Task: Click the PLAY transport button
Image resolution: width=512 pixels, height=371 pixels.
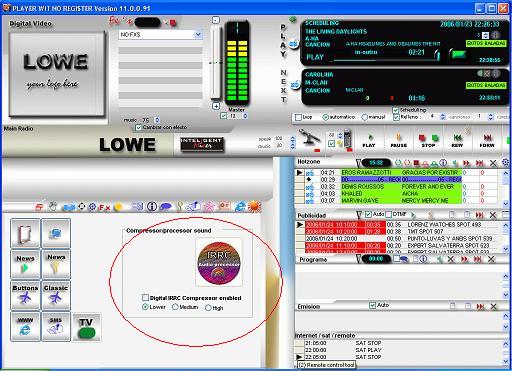Action: (369, 140)
